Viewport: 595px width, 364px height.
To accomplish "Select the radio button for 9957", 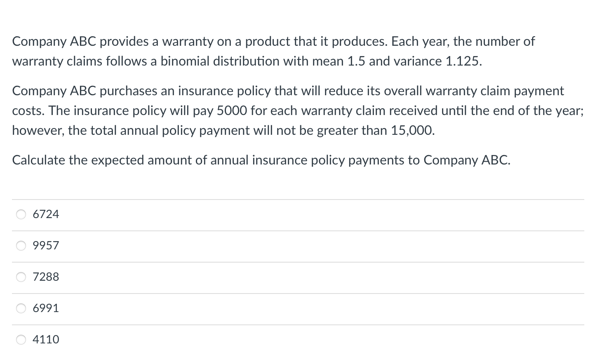I will (x=21, y=246).
